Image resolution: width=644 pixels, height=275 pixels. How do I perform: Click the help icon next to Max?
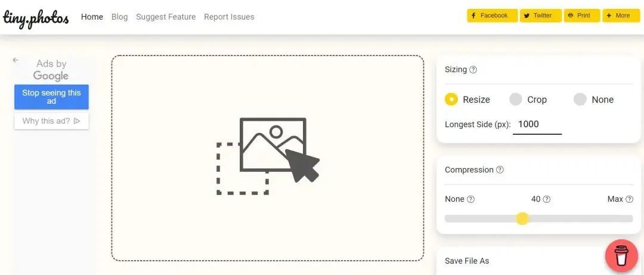[630, 199]
